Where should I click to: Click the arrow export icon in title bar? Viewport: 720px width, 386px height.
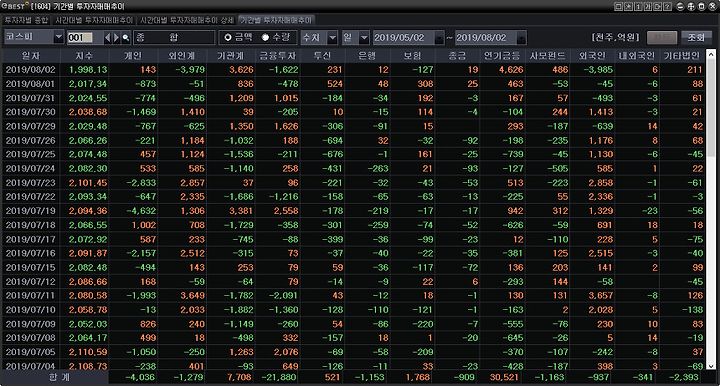pos(658,6)
